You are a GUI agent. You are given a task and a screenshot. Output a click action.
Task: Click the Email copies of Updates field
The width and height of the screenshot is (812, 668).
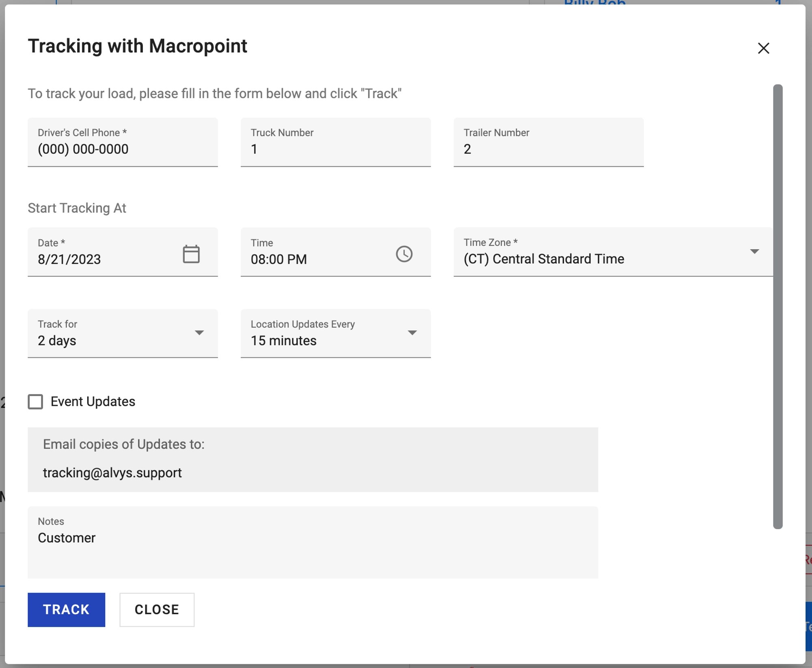(x=313, y=460)
